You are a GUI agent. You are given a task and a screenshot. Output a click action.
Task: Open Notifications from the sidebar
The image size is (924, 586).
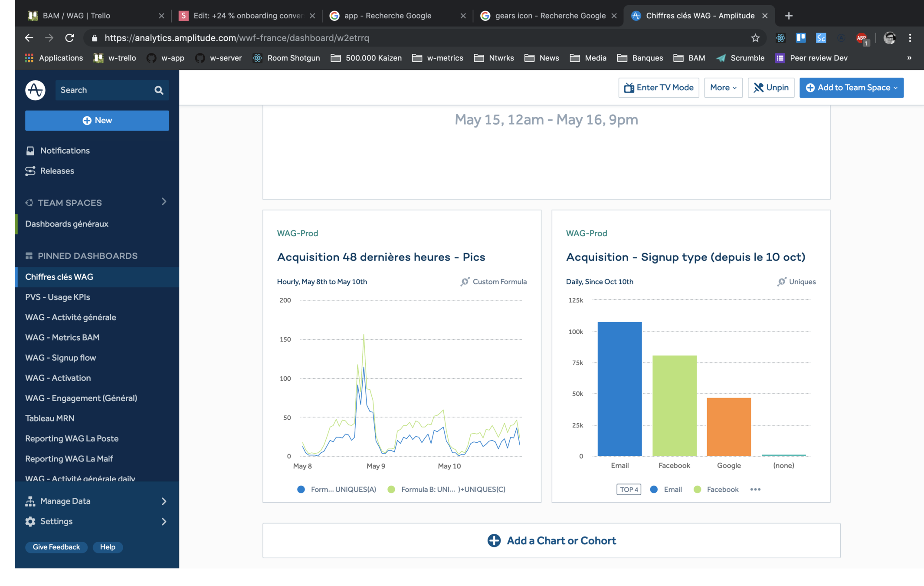[x=65, y=151]
